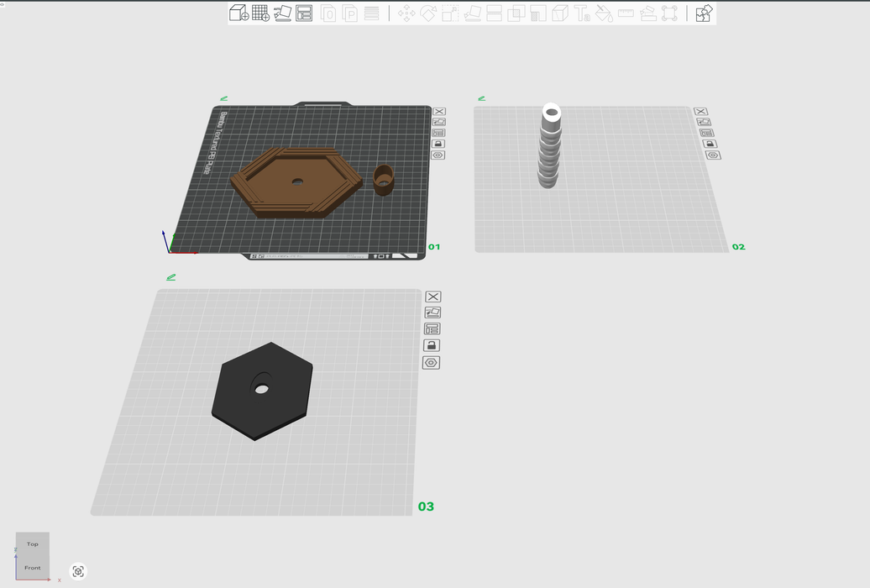Edit plate 03 name with pencil icon
This screenshot has width=870, height=588.
pos(170,277)
